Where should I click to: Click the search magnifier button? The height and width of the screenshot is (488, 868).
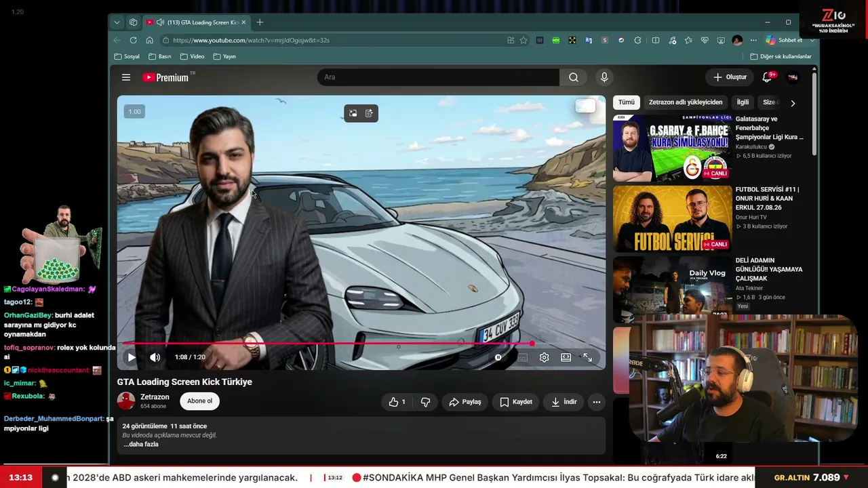[574, 77]
